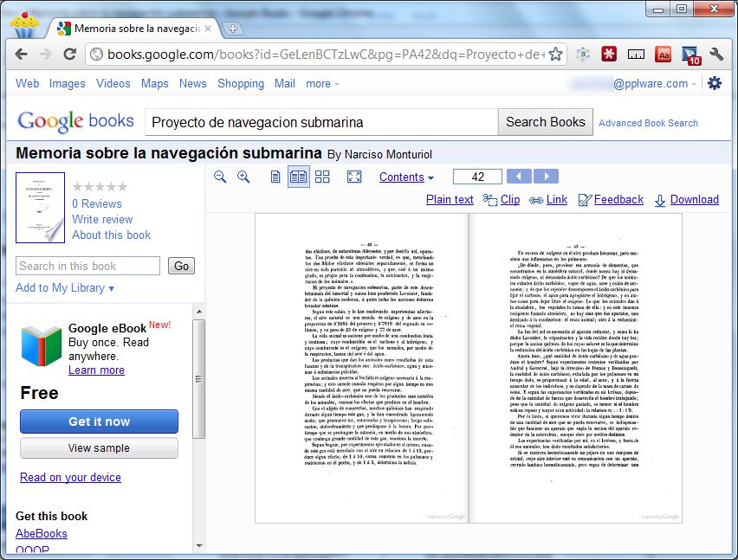Click the browser Back arrow
The image size is (738, 560).
point(21,54)
